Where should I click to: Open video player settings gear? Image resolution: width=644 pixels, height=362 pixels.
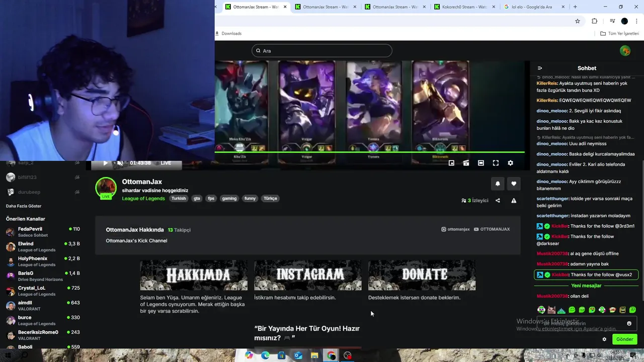(510, 163)
